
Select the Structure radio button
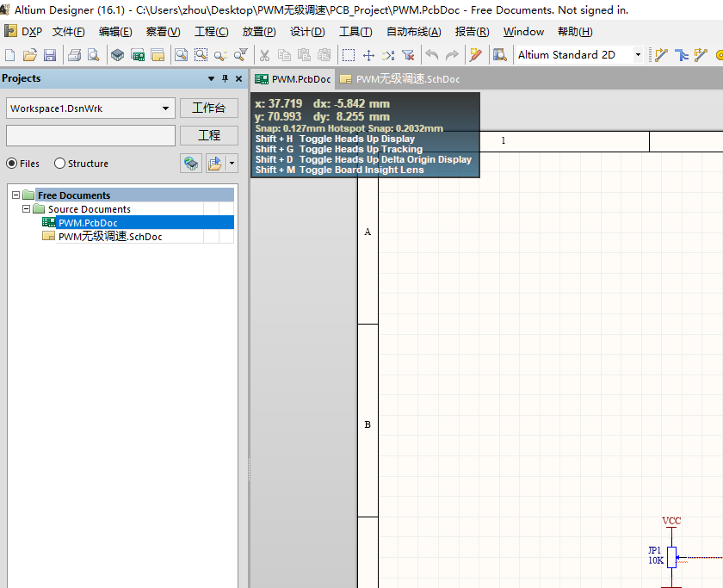point(59,164)
